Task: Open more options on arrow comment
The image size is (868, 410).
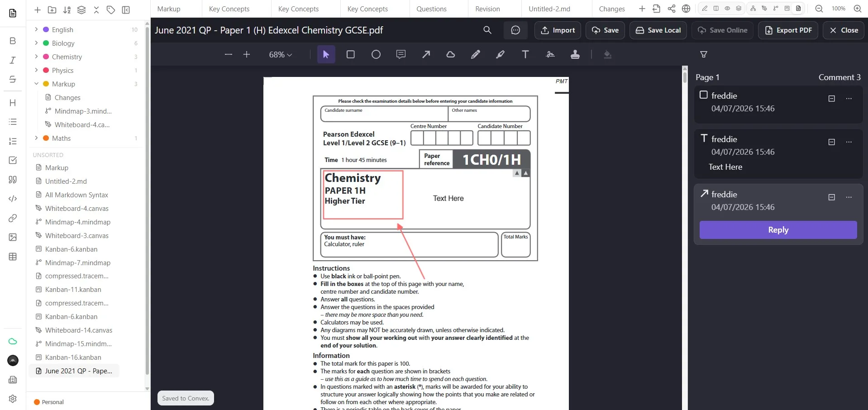Action: click(849, 197)
